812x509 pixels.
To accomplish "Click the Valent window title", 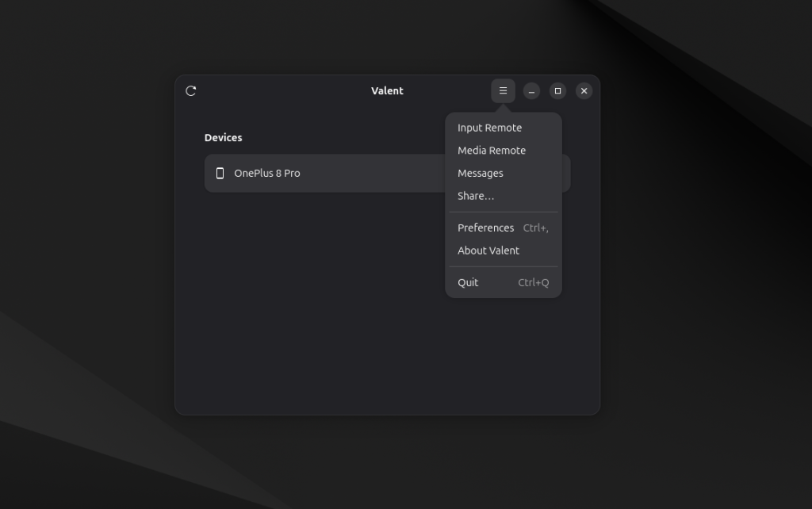I will click(387, 91).
